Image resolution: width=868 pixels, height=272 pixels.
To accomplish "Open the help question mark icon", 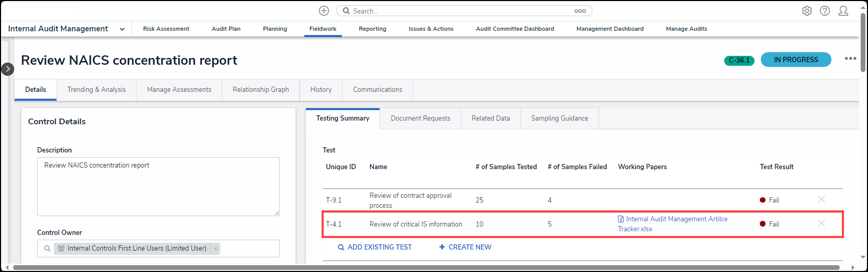I will [x=825, y=11].
